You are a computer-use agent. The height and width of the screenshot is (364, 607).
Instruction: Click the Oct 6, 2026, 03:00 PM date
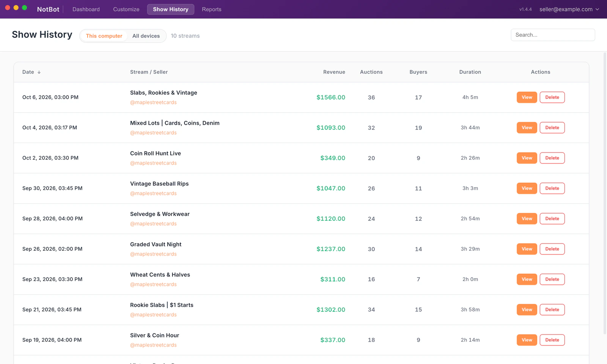pos(50,97)
